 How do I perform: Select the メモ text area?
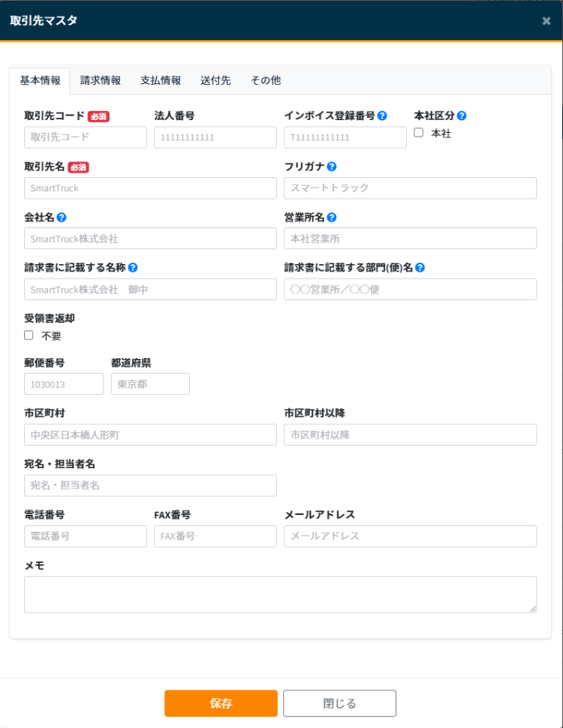pos(280,594)
